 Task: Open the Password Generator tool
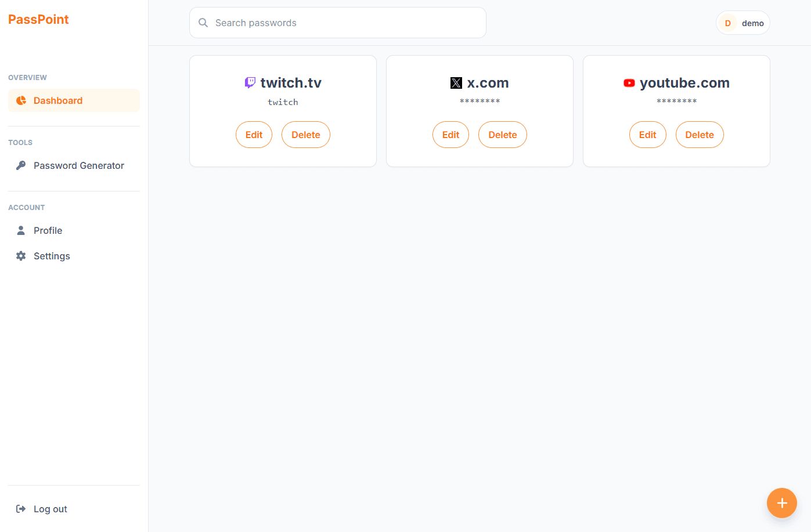tap(74, 165)
